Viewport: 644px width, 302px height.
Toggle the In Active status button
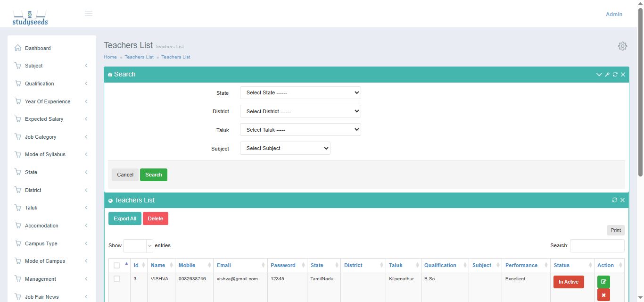(x=569, y=282)
